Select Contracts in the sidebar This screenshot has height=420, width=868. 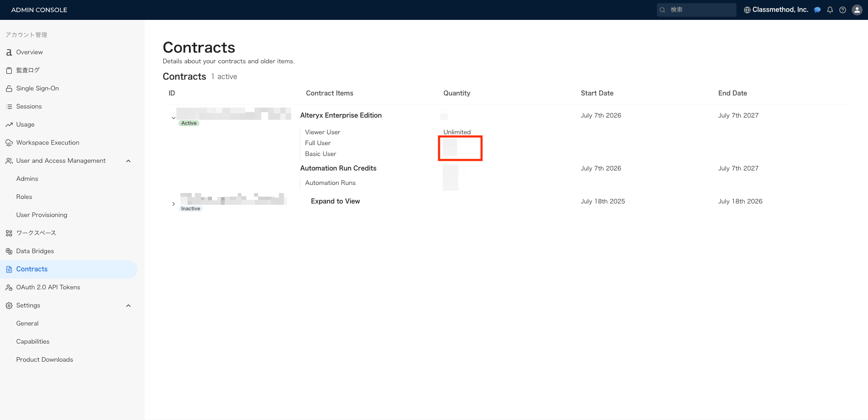[69, 269]
